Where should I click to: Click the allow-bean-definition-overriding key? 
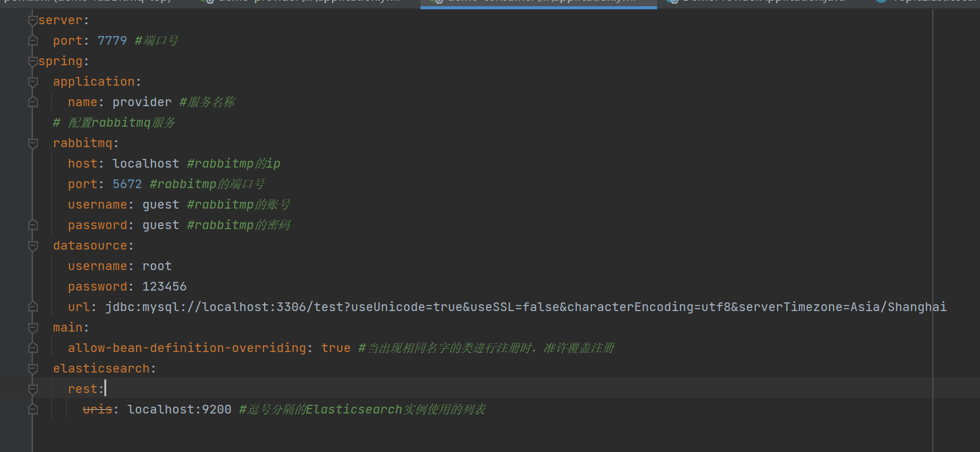click(x=187, y=348)
